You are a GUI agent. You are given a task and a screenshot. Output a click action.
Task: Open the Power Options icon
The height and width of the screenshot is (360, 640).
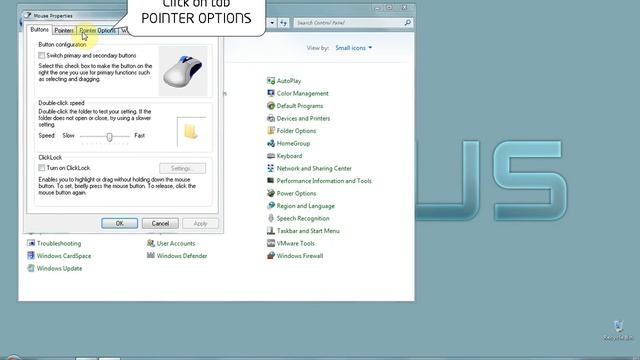[271, 193]
